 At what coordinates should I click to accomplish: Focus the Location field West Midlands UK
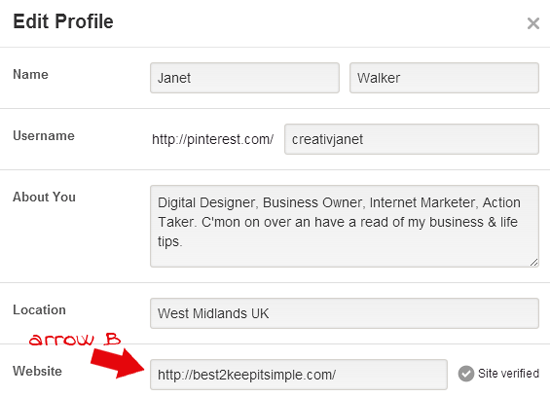pyautogui.click(x=344, y=314)
